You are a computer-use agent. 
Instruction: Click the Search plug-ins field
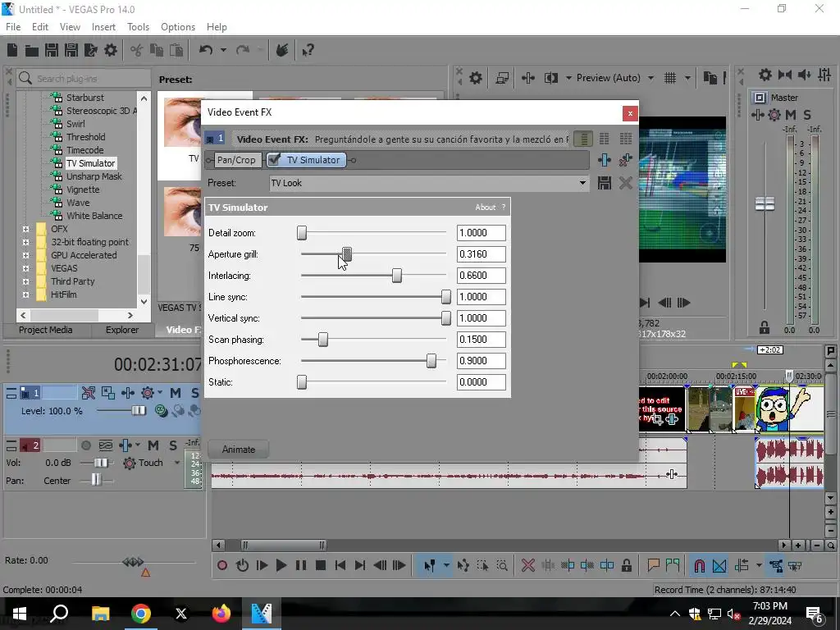tap(84, 78)
